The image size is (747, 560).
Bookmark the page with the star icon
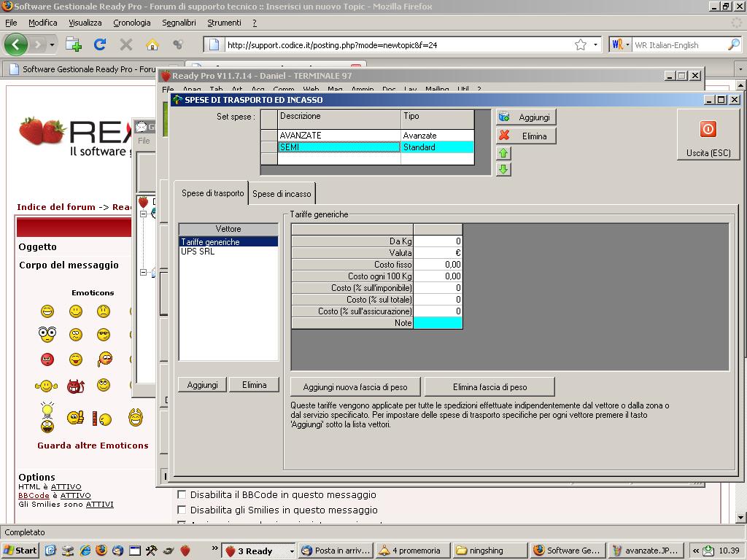click(x=580, y=44)
